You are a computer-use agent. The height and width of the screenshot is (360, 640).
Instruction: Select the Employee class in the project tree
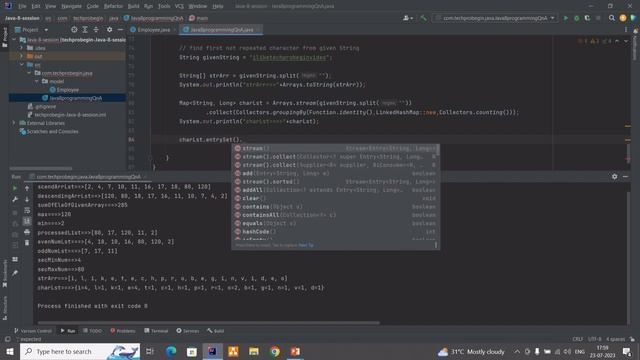[68, 90]
